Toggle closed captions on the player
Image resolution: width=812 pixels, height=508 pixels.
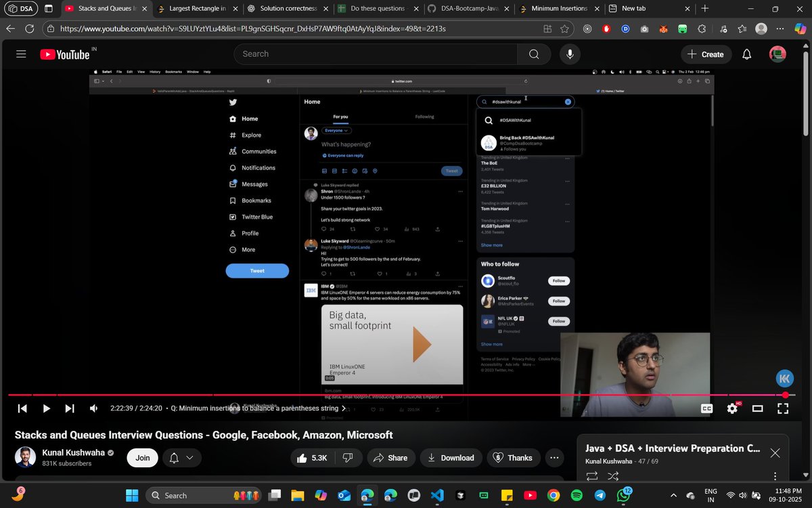tap(706, 408)
